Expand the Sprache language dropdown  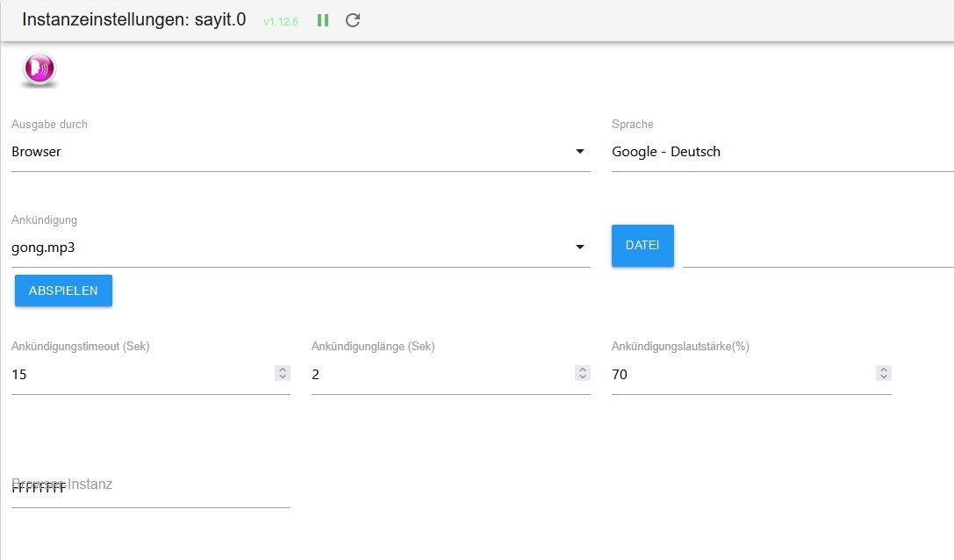point(781,152)
